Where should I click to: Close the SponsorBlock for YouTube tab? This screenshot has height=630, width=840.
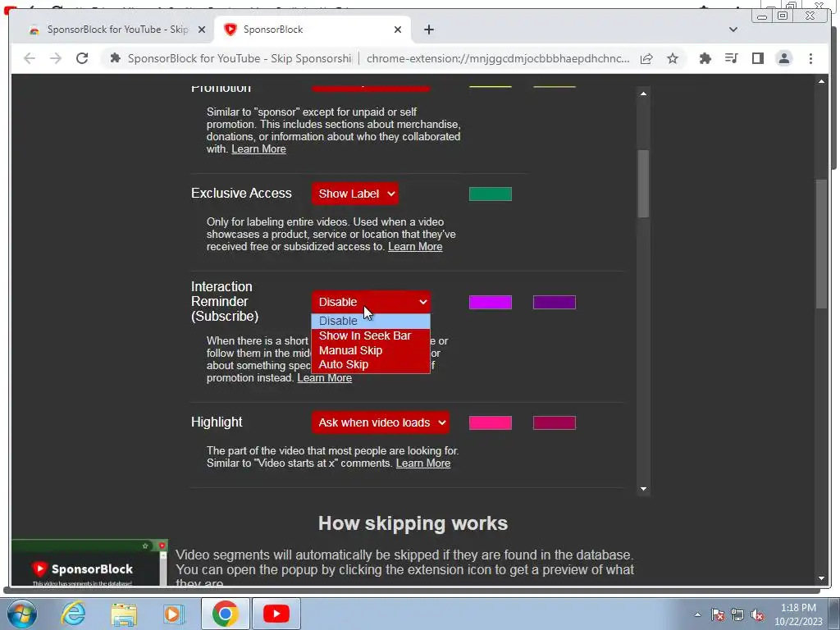[202, 30]
